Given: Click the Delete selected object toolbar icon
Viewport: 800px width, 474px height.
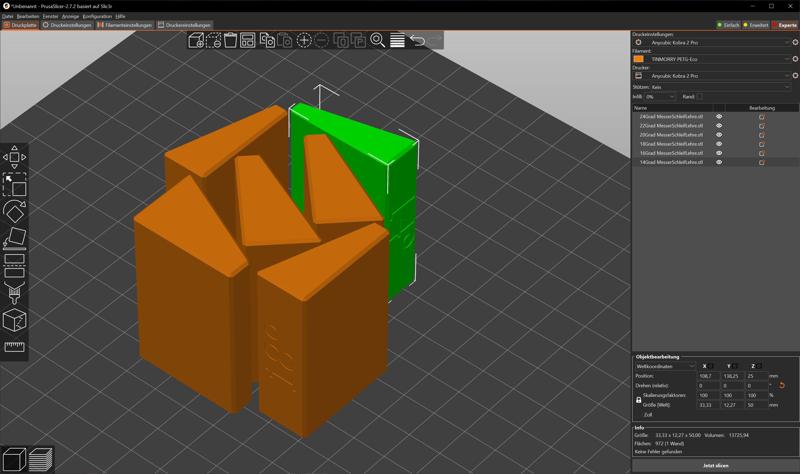Looking at the screenshot, I should pyautogui.click(x=213, y=40).
